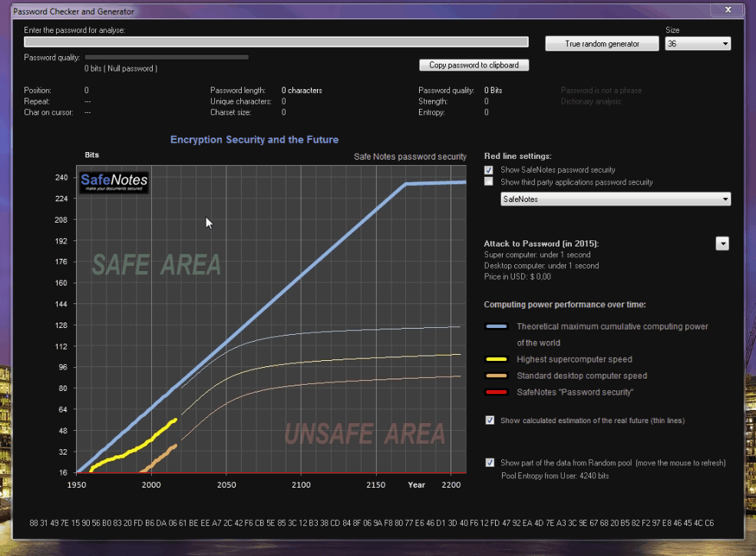The width and height of the screenshot is (756, 556).
Task: Click the "0 bits ( Null password )" text
Action: 121,68
